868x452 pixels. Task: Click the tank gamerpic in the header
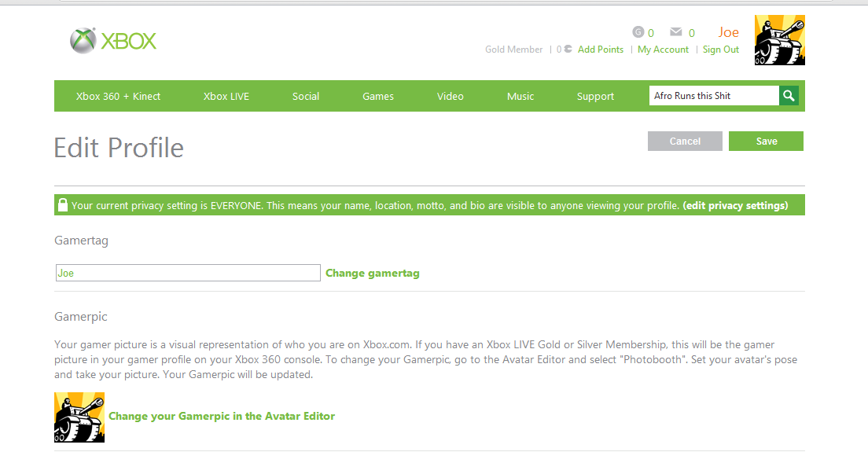tap(779, 40)
